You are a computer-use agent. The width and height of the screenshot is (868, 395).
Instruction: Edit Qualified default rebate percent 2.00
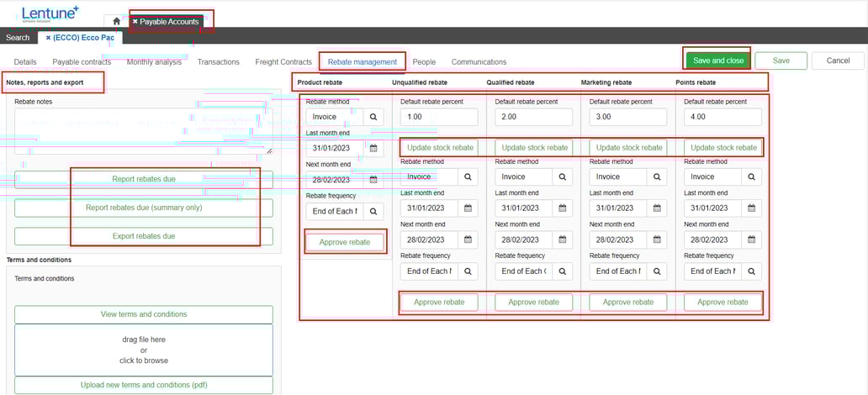coord(533,117)
